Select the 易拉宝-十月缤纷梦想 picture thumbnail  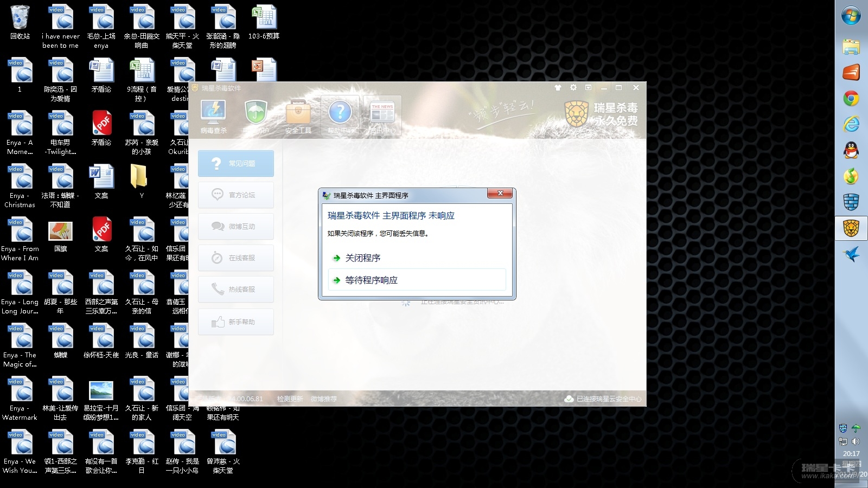coord(101,400)
